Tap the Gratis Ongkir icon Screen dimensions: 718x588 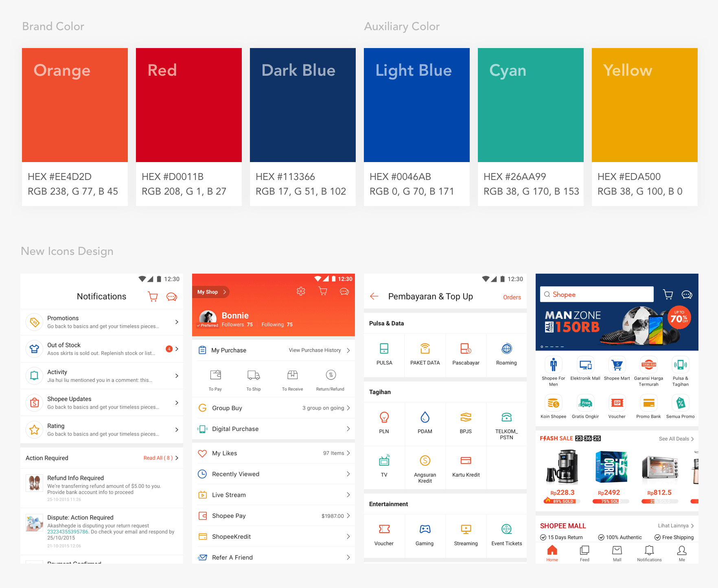pyautogui.click(x=585, y=403)
